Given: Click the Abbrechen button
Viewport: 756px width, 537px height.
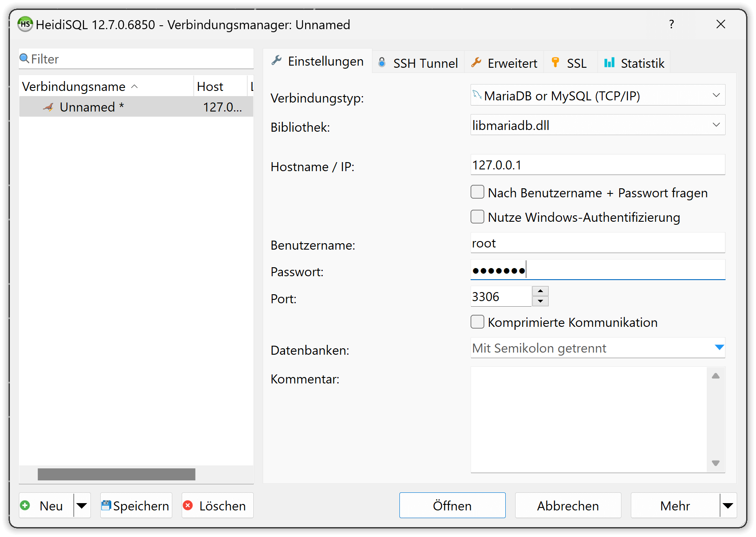Looking at the screenshot, I should pos(568,505).
